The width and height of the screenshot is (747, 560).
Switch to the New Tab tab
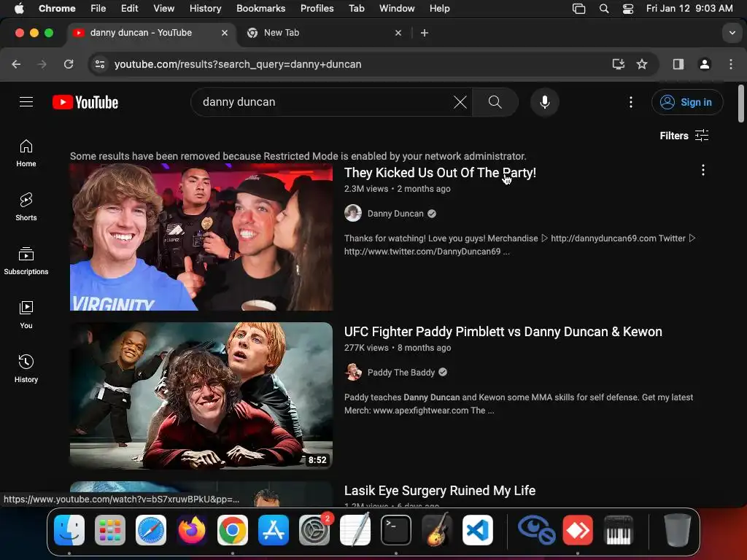323,33
